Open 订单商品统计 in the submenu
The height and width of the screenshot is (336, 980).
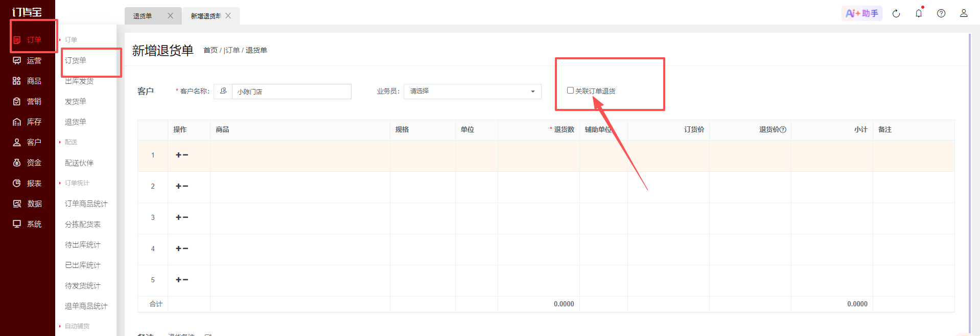click(x=86, y=204)
